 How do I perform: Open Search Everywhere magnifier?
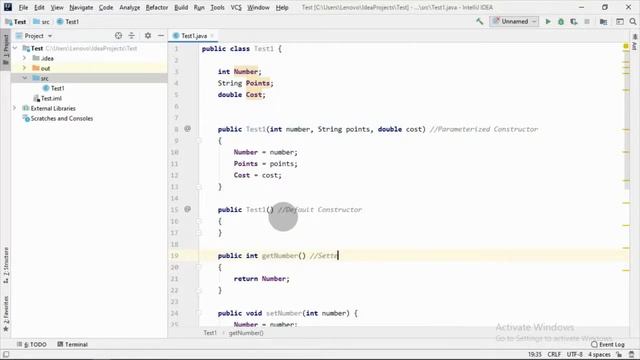(633, 22)
